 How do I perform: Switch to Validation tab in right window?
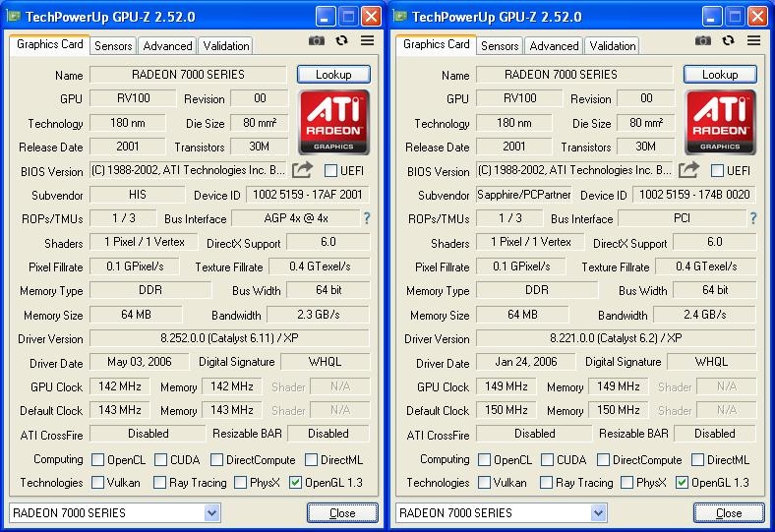click(613, 46)
